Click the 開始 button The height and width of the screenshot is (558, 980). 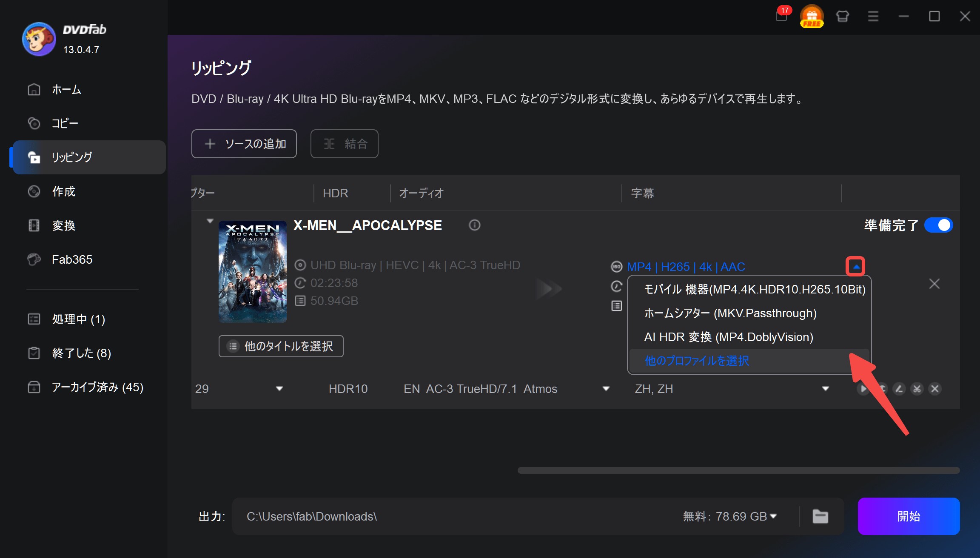tap(909, 516)
